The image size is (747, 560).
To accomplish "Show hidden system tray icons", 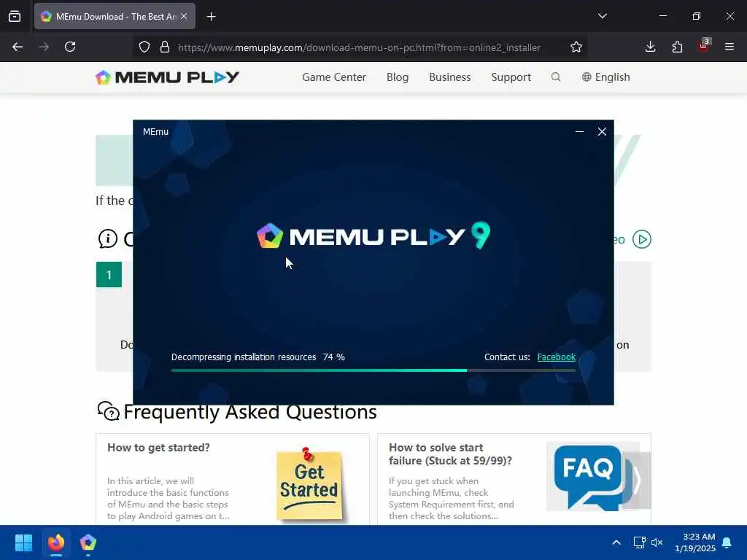I will click(616, 542).
